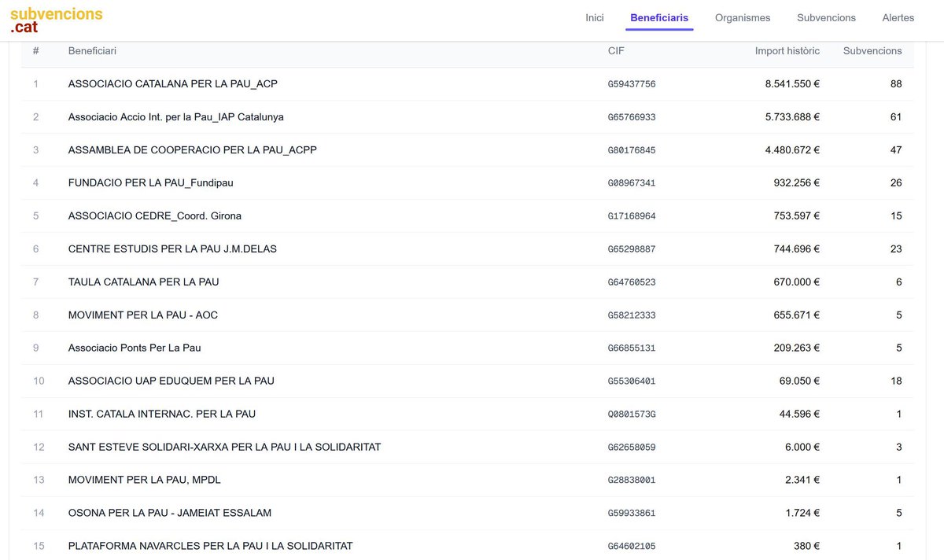
Task: Click the amount 753.597 €
Action: click(796, 216)
